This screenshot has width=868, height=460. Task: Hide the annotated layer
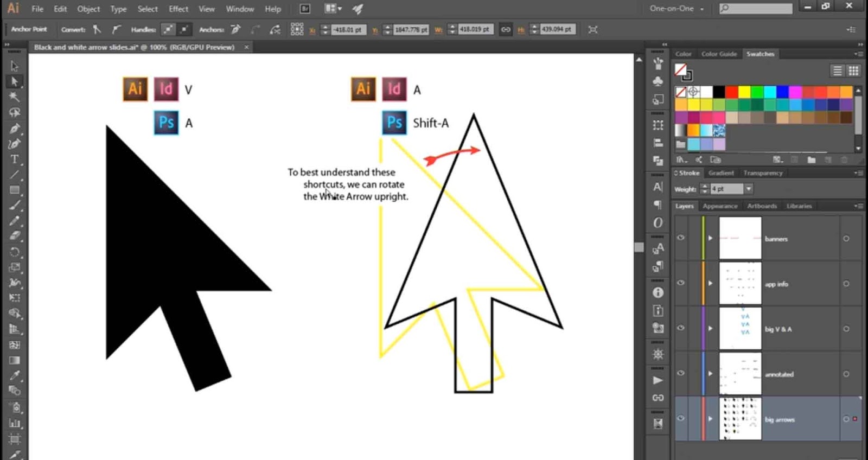(681, 373)
